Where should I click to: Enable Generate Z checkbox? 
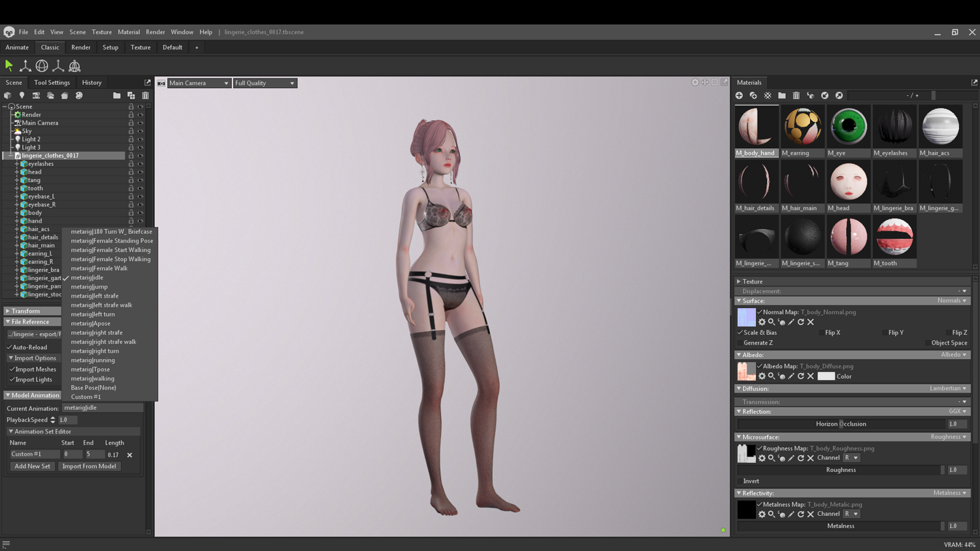point(740,343)
